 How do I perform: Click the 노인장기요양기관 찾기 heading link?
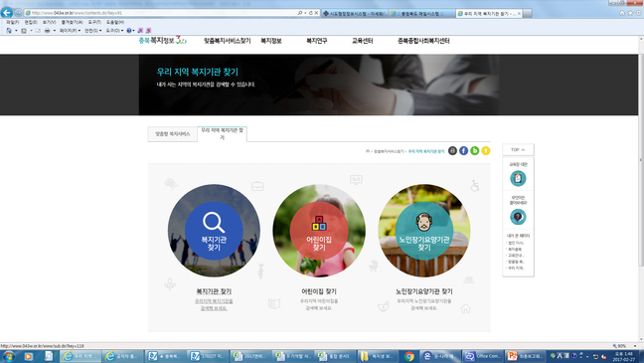tap(424, 291)
